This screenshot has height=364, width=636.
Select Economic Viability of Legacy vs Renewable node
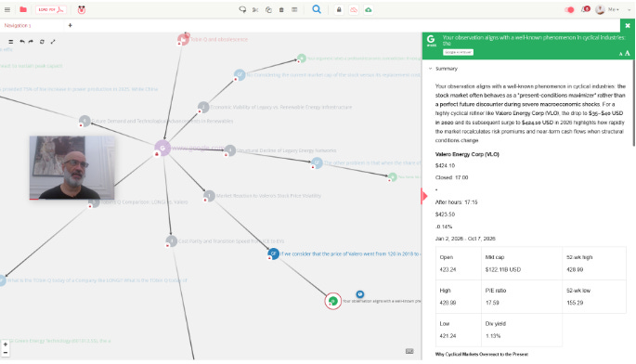pos(203,107)
